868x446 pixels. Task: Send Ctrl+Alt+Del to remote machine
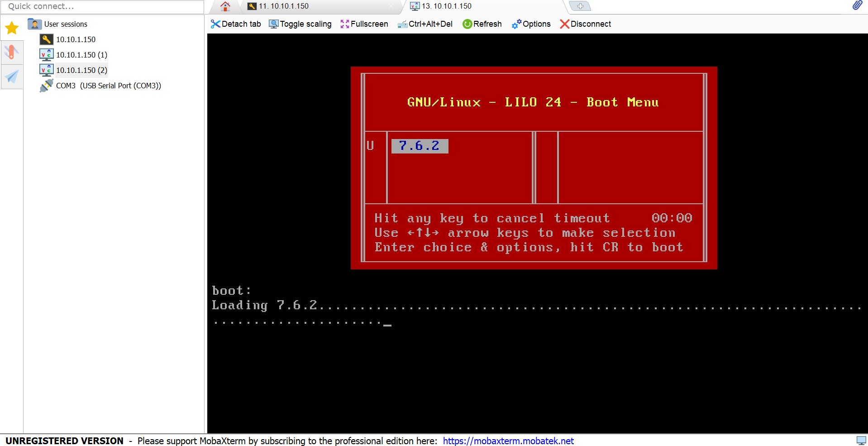tap(425, 24)
